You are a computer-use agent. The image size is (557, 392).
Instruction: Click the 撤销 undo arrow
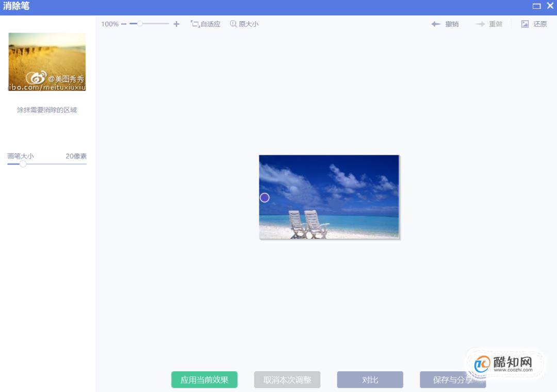click(x=436, y=24)
